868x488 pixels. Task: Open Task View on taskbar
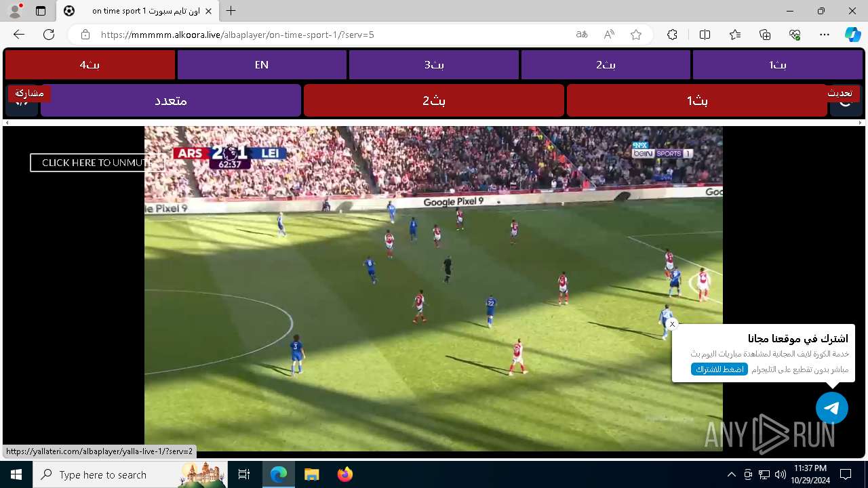pyautogui.click(x=244, y=474)
